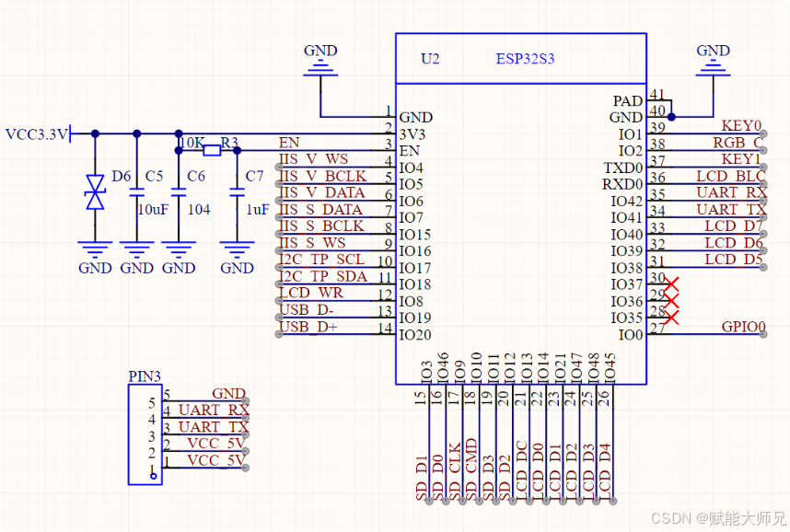Click the RGB_C net label

tap(738, 143)
